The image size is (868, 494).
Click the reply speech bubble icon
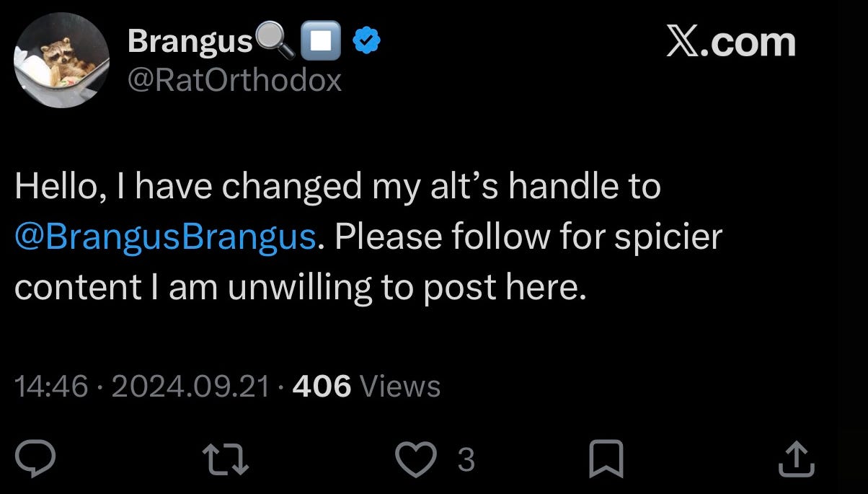click(32, 459)
